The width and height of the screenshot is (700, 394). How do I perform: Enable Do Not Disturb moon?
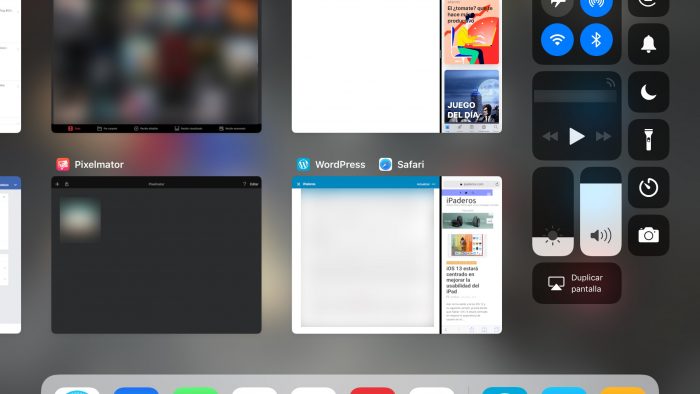[x=648, y=92]
